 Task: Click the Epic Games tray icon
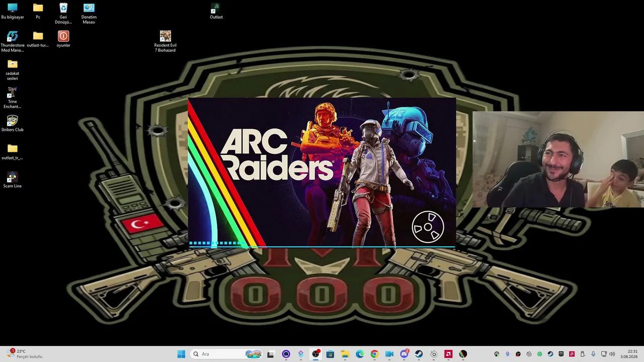click(x=561, y=354)
